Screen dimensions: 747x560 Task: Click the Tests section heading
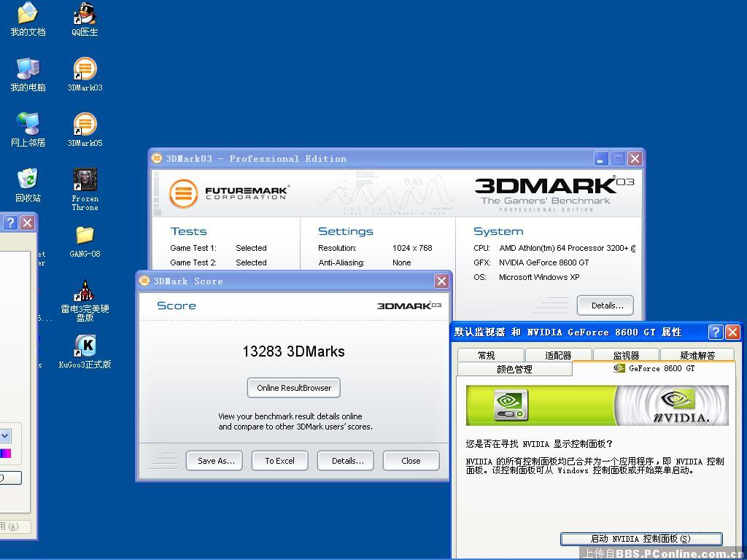coord(189,231)
